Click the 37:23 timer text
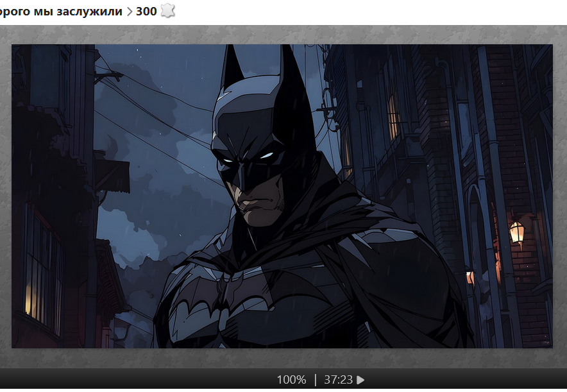The image size is (567, 392). (x=338, y=380)
